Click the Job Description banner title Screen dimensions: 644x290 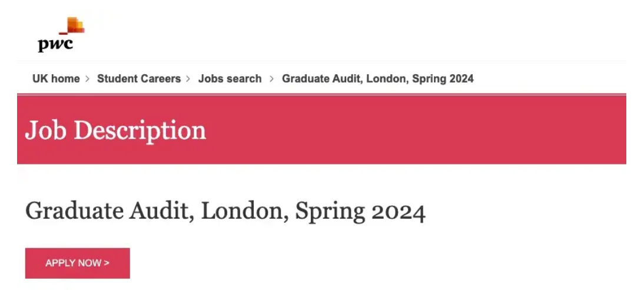115,130
